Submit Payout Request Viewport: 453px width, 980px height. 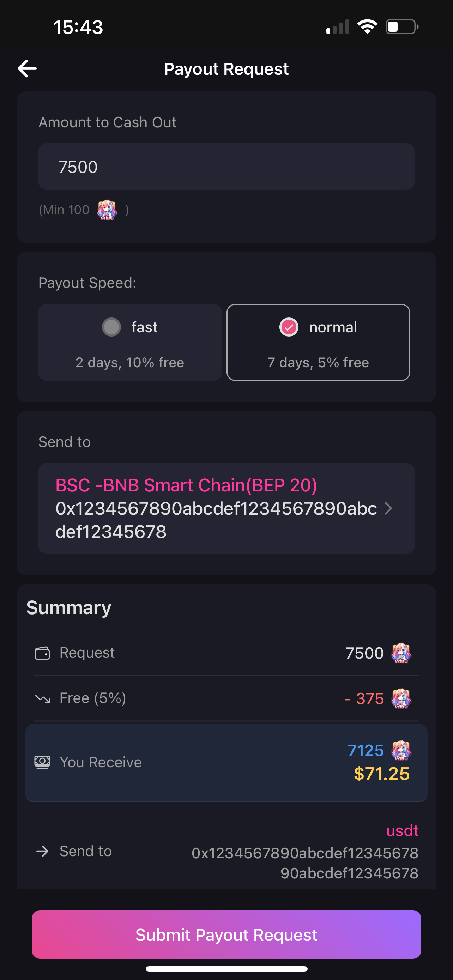(226, 935)
